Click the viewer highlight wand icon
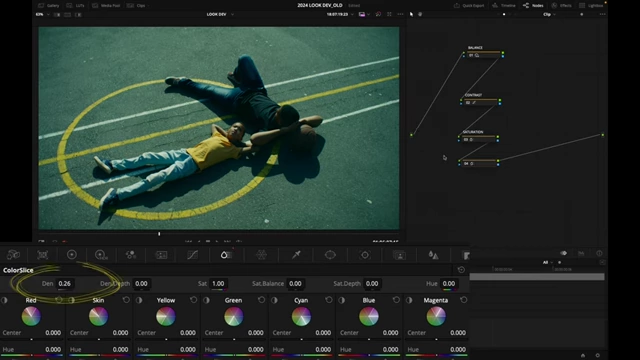Image resolution: width=640 pixels, height=360 pixels. click(x=378, y=14)
